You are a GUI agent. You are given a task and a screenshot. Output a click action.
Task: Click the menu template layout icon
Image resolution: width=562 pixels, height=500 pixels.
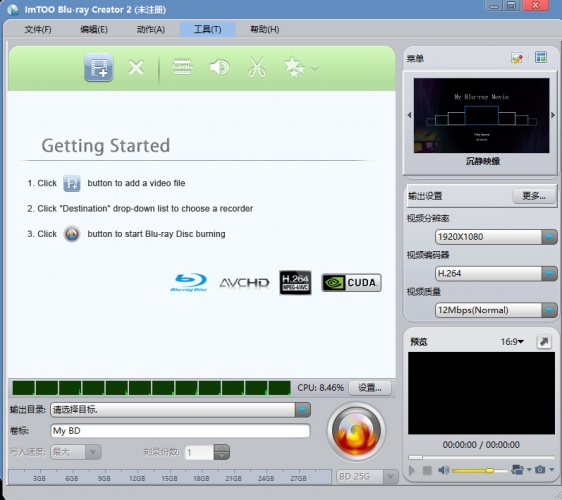point(540,57)
